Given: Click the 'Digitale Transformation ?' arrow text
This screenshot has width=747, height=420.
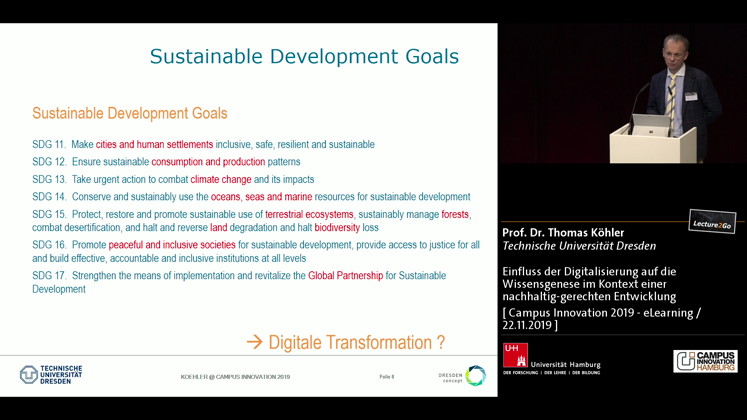Looking at the screenshot, I should point(345,342).
